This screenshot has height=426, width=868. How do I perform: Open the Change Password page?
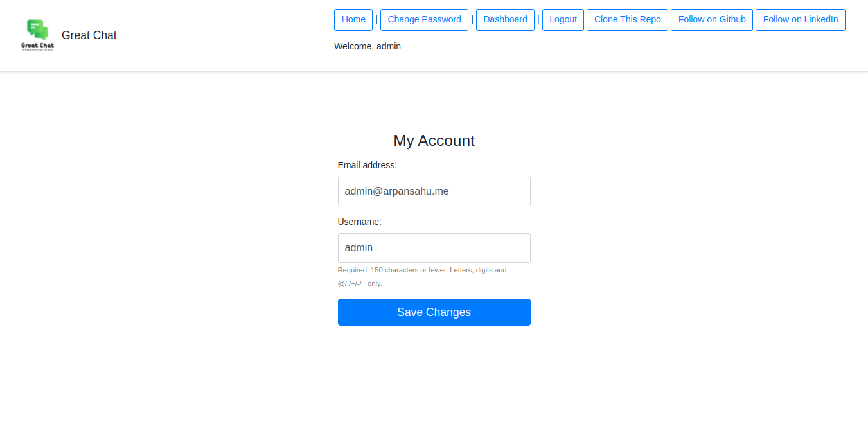point(424,20)
